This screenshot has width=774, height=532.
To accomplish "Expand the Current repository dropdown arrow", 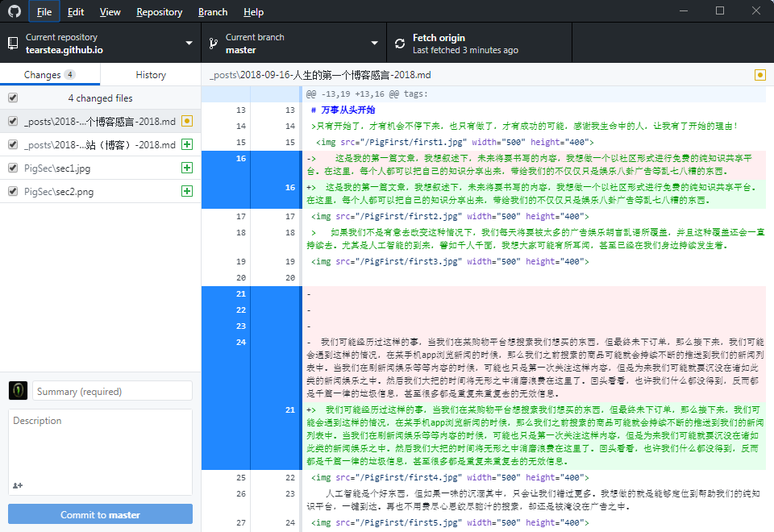I will click(189, 44).
